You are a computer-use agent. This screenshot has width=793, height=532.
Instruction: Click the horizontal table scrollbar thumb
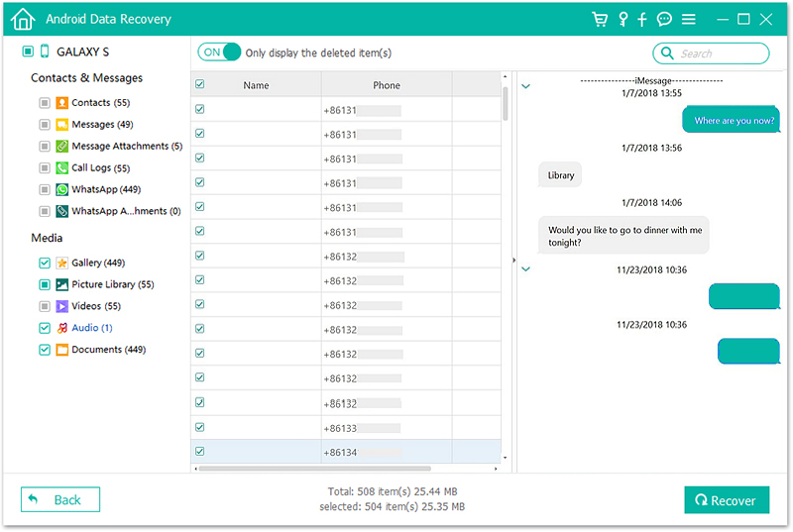(314, 470)
